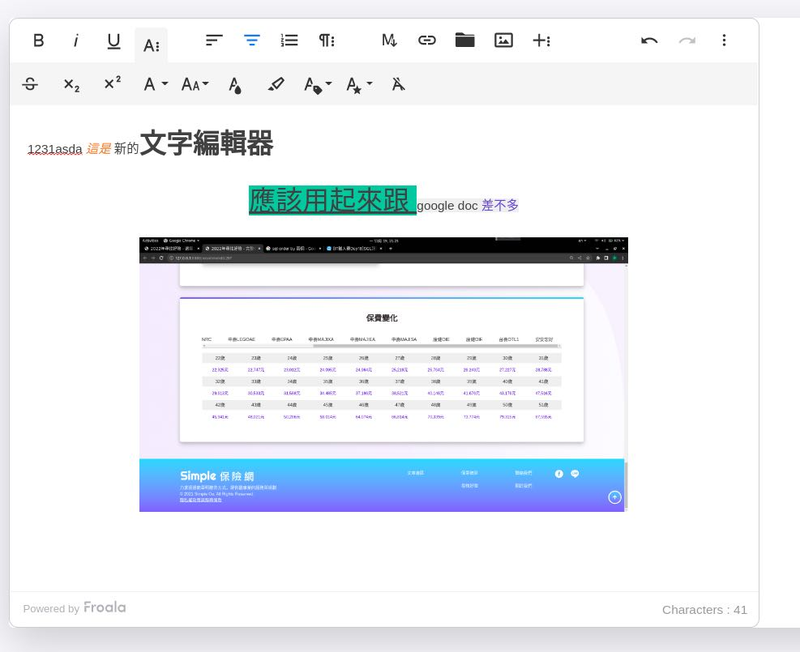The height and width of the screenshot is (652, 800).
Task: Apply italic styling to text
Action: point(76,40)
